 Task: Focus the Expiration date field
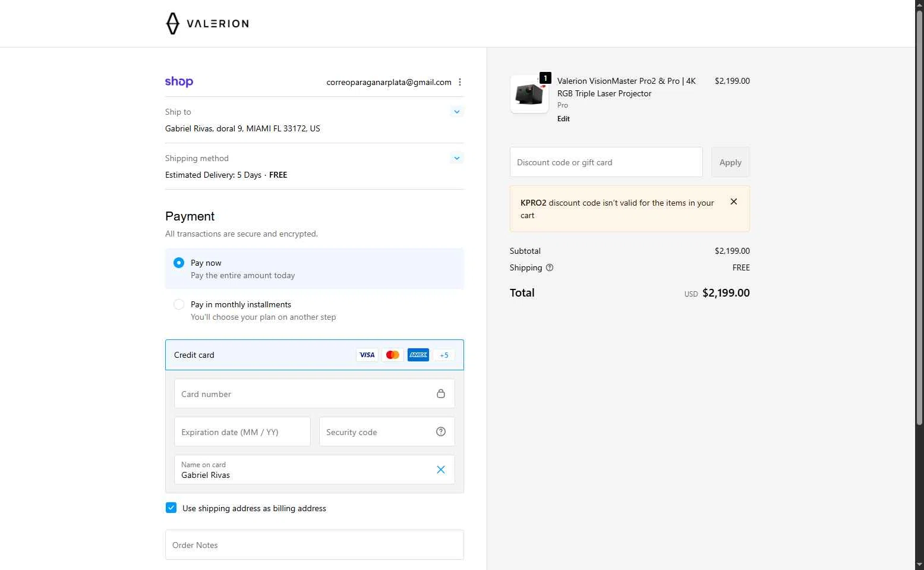(x=242, y=432)
